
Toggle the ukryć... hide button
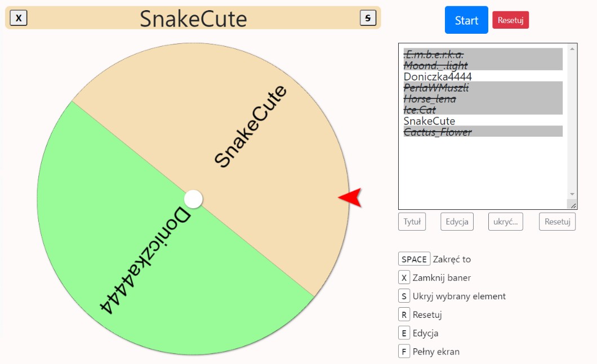coord(506,222)
